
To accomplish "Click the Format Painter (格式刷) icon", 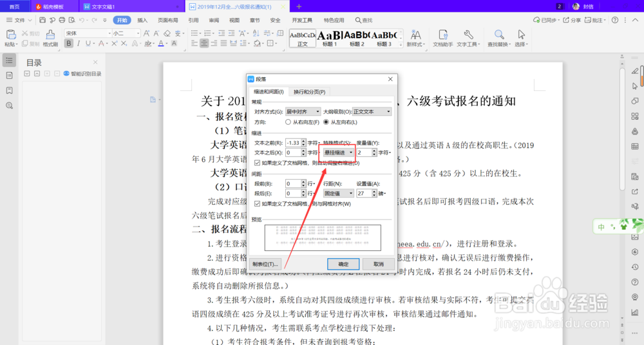I will click(50, 39).
